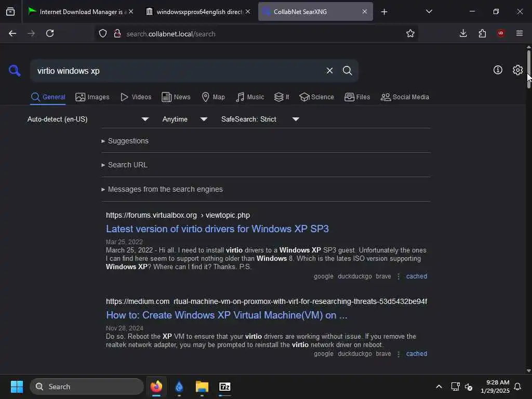This screenshot has width=532, height=399.
Task: Switch to Videos category
Action: 136,97
